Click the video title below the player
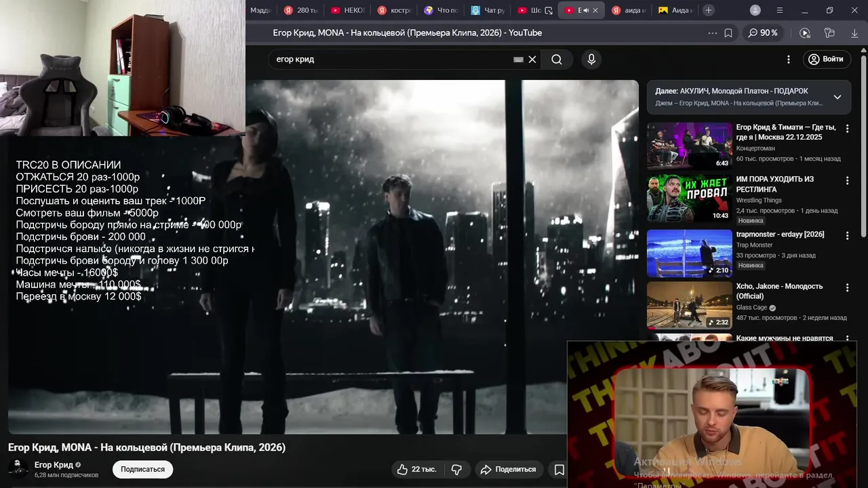The width and height of the screenshot is (868, 488). 146,447
